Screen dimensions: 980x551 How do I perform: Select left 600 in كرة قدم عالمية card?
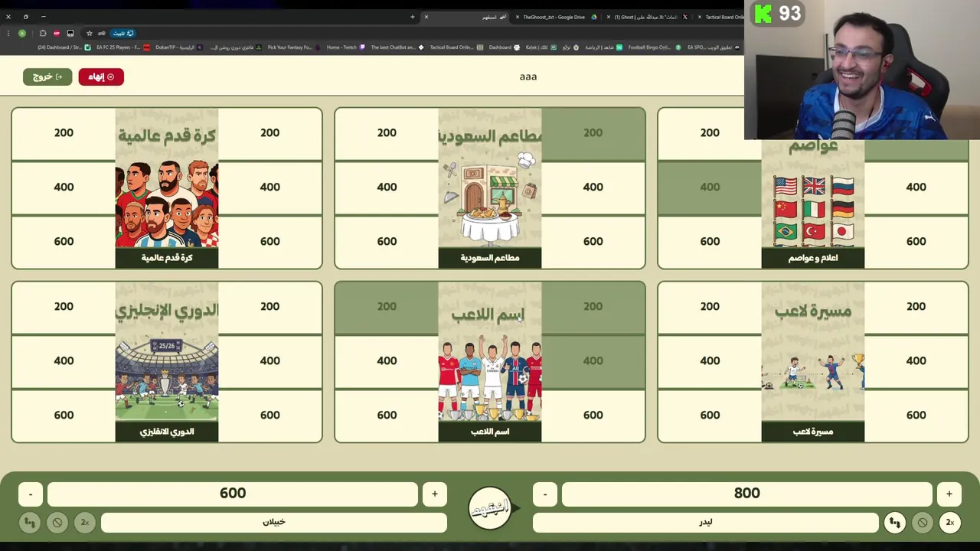[x=64, y=242]
